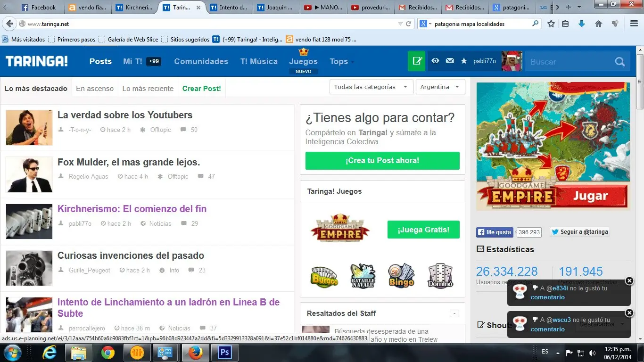Click the volume icon in system tray

pos(592,353)
